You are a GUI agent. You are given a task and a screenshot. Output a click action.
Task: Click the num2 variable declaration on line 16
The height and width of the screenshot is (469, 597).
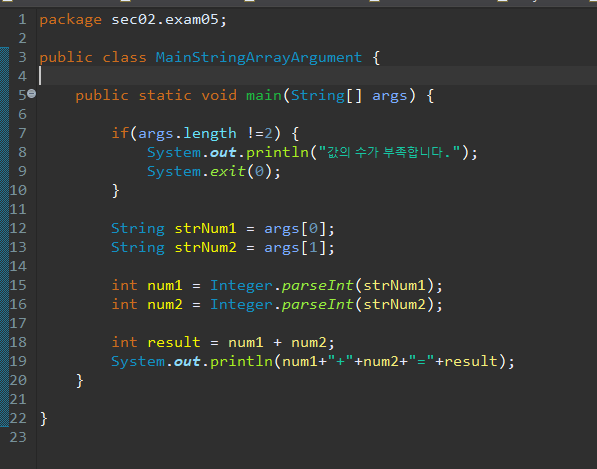pos(165,305)
